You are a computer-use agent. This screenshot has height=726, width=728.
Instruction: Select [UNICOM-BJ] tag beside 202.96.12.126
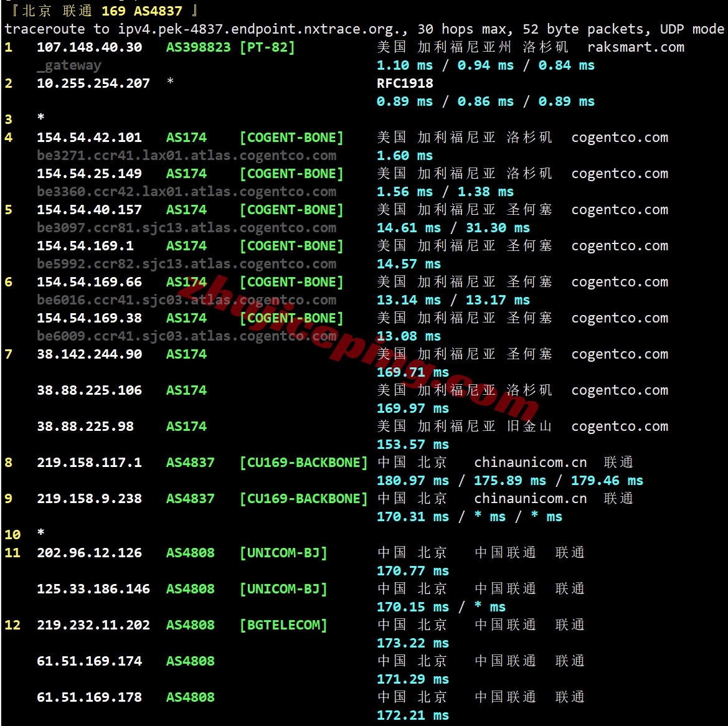[x=284, y=553]
